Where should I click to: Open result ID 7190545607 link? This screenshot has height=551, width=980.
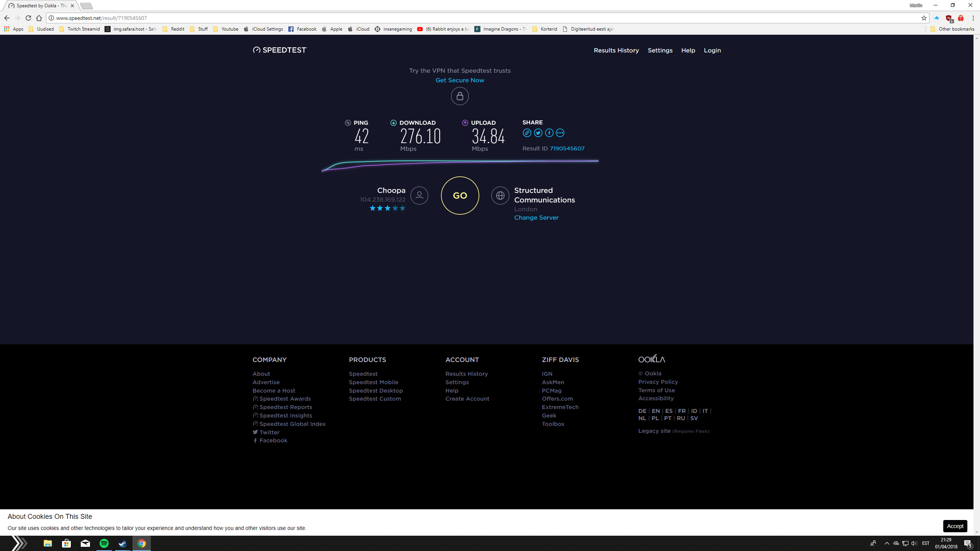(x=567, y=148)
